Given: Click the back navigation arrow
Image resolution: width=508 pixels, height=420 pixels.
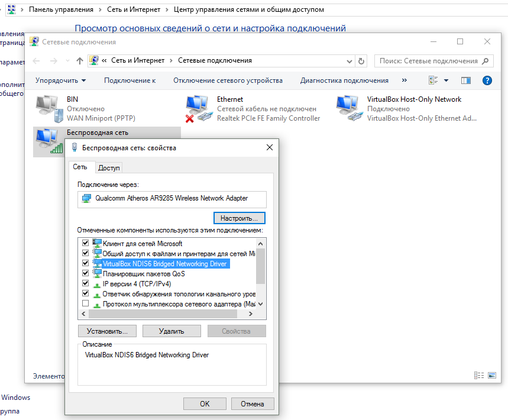Looking at the screenshot, I should [x=36, y=61].
